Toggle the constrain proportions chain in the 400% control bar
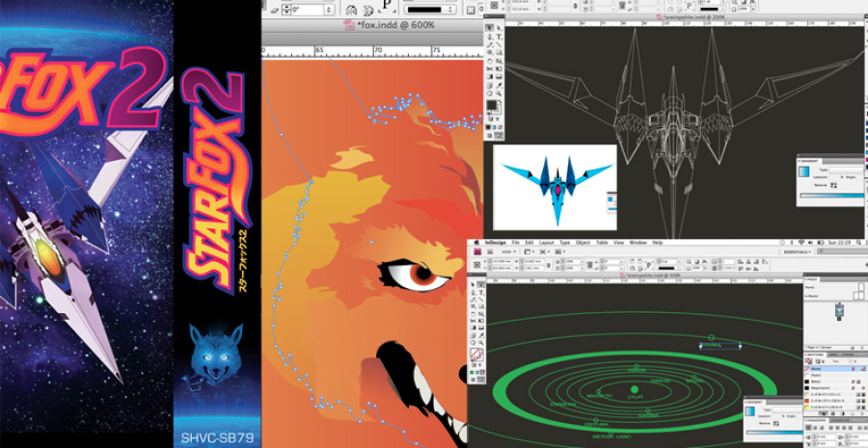 [x=549, y=264]
